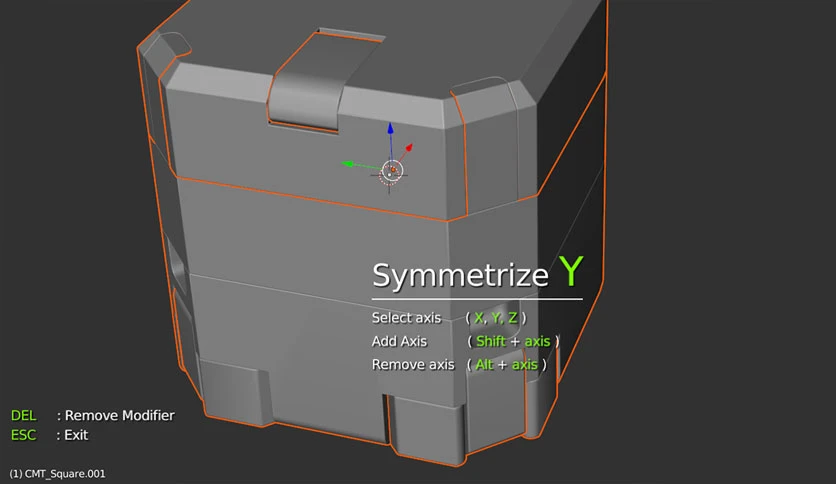The height and width of the screenshot is (484, 836).
Task: Click the red X axis gizmo arrow
Action: [x=409, y=147]
